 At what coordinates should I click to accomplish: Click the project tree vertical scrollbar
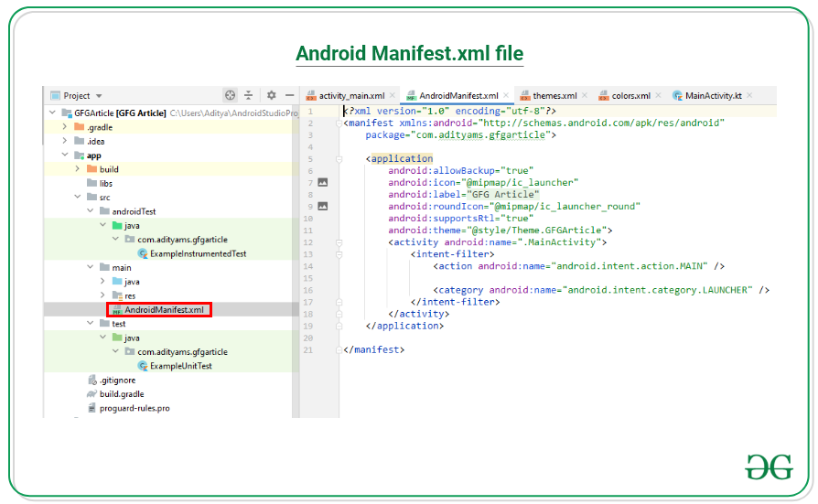(x=296, y=261)
